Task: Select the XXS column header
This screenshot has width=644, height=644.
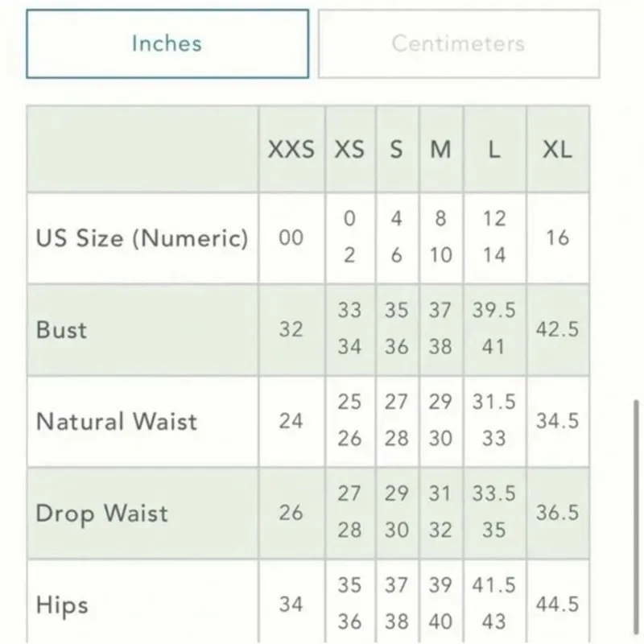Action: pyautogui.click(x=291, y=150)
